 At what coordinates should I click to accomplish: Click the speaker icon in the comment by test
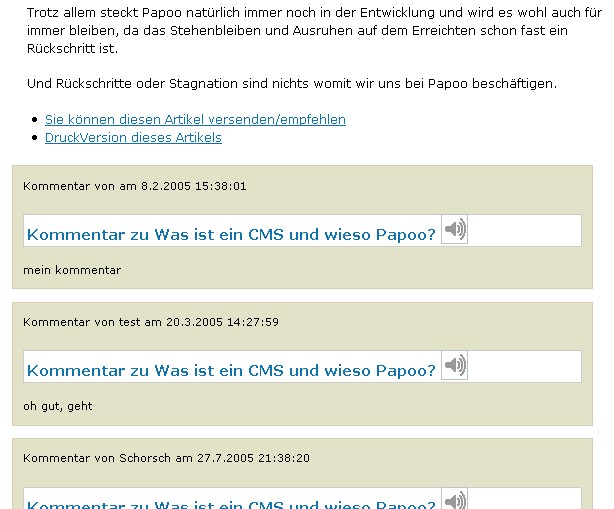coord(455,365)
